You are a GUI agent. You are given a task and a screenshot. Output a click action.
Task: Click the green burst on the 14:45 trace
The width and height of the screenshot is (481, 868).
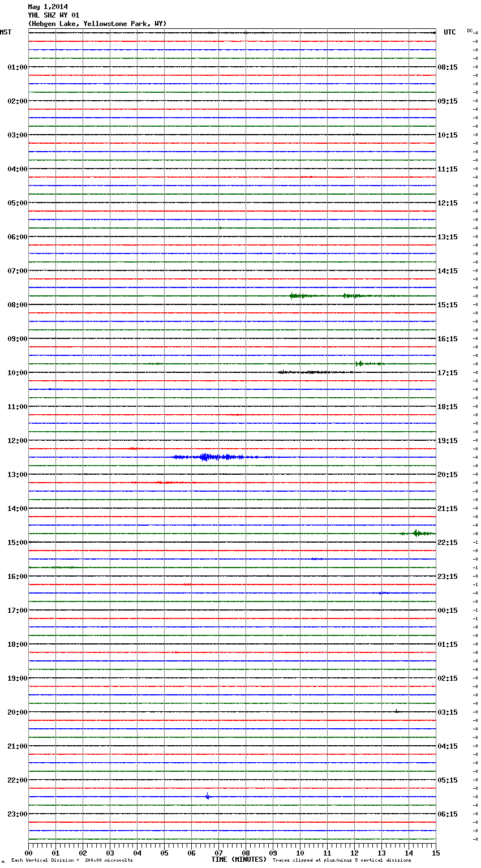click(x=418, y=533)
